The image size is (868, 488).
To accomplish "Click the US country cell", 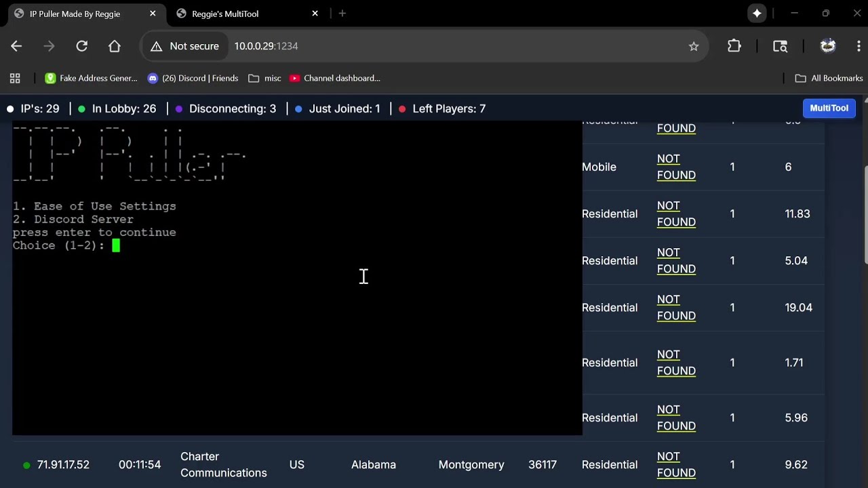I will (296, 464).
